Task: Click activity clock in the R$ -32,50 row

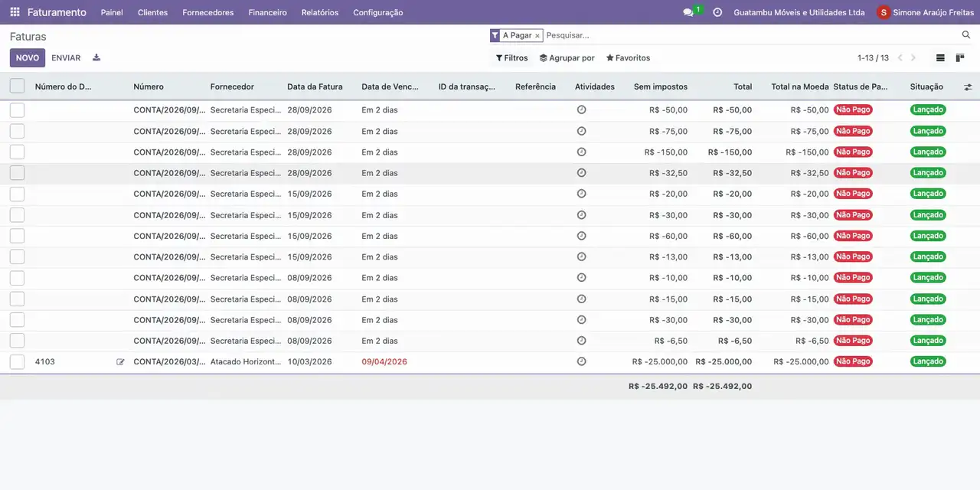Action: pos(581,172)
